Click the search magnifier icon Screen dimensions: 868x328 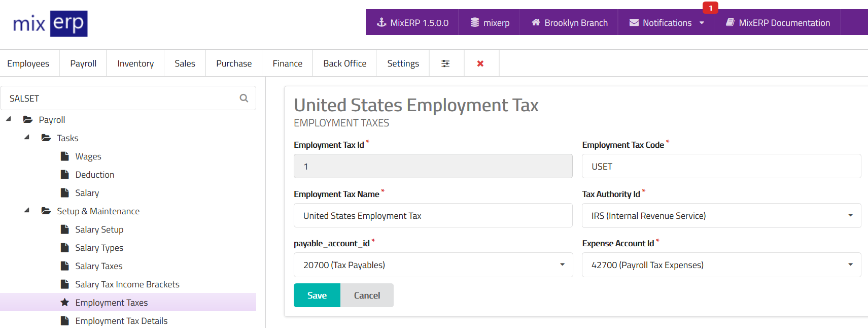(244, 98)
